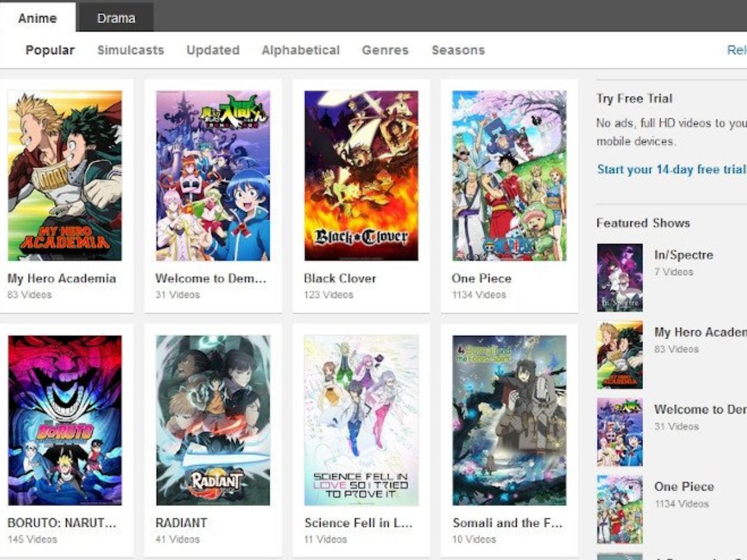Click Welcome to Dem featured show title
Image resolution: width=747 pixels, height=560 pixels.
coord(700,409)
